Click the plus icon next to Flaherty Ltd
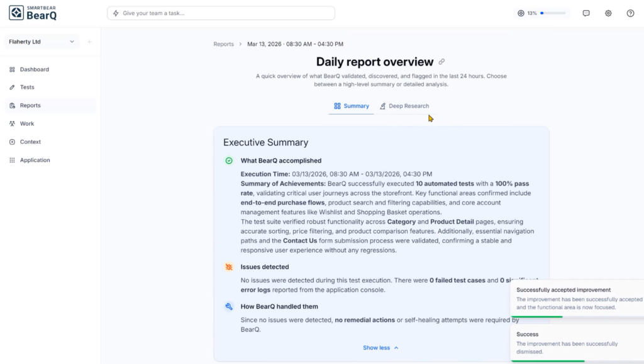 pyautogui.click(x=89, y=42)
